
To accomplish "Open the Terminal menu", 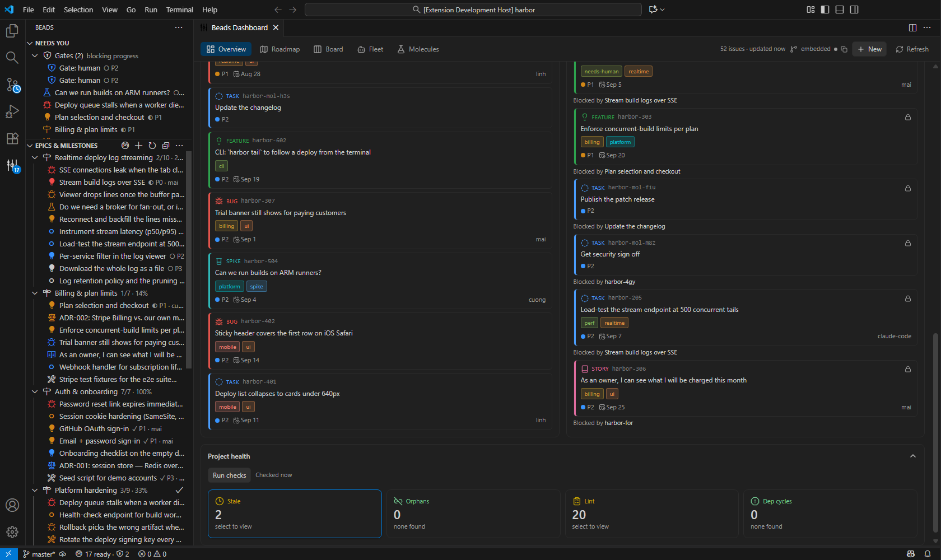I will click(179, 10).
